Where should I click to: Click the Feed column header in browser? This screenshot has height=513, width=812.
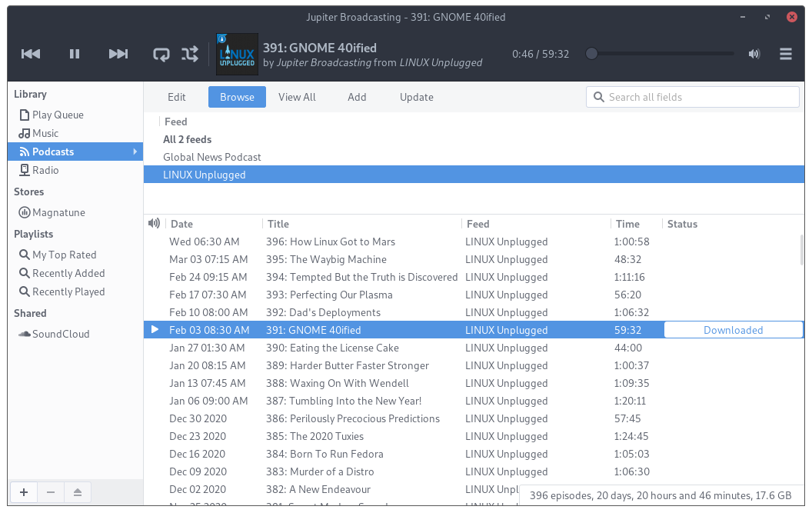tap(175, 122)
